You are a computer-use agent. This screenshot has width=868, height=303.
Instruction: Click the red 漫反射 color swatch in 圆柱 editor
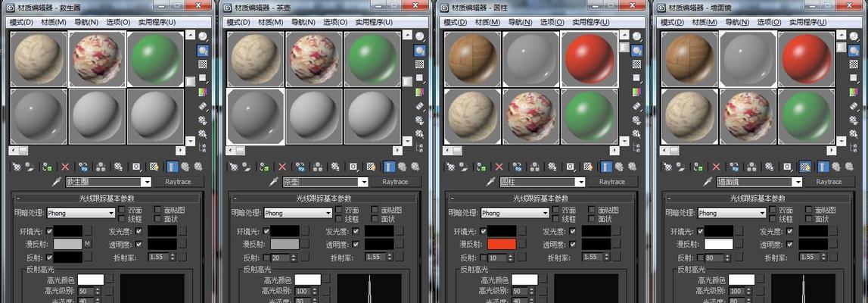point(502,244)
